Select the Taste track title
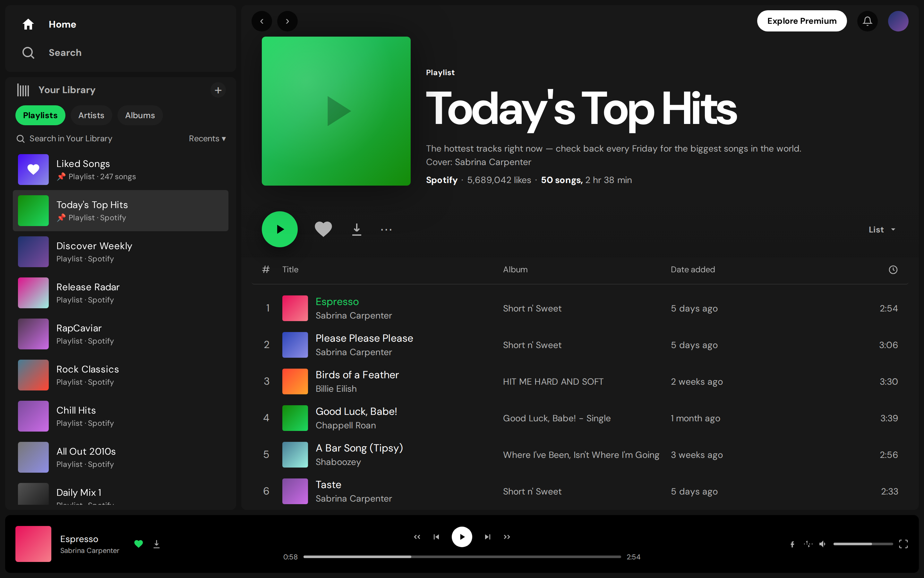924x578 pixels. (x=328, y=485)
